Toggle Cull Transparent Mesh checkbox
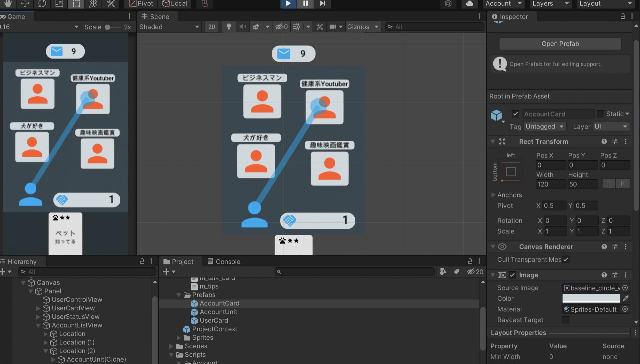The height and width of the screenshot is (364, 640). click(x=566, y=259)
